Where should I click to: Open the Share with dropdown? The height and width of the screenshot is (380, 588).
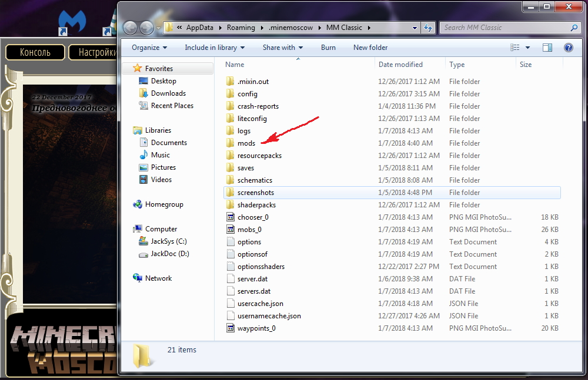pos(282,48)
